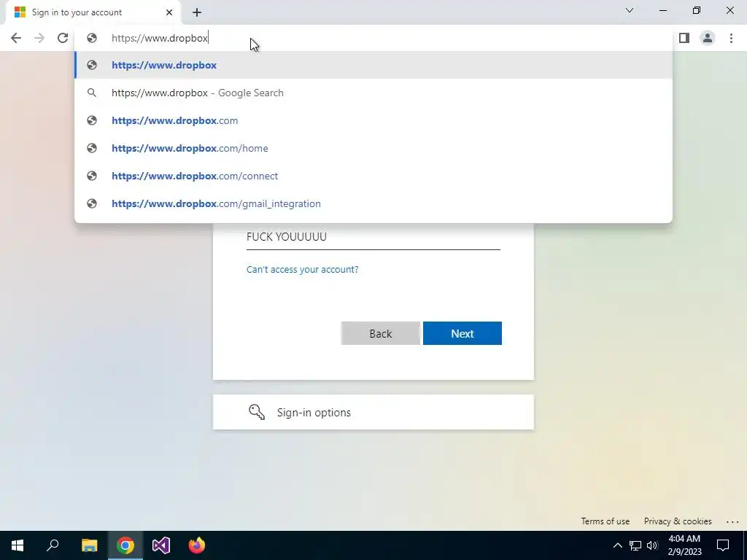Screen dimensions: 747x560
Task: Toggle the Chrome side panel icon
Action: 684,38
